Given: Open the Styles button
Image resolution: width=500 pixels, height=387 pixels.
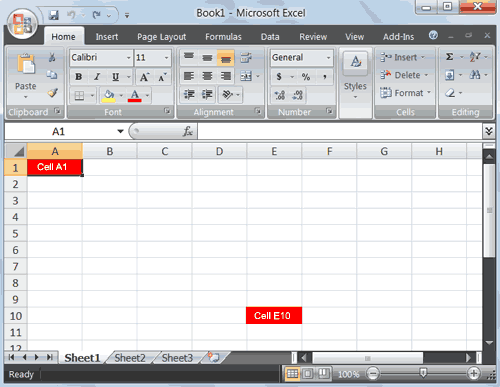Looking at the screenshot, I should (355, 75).
